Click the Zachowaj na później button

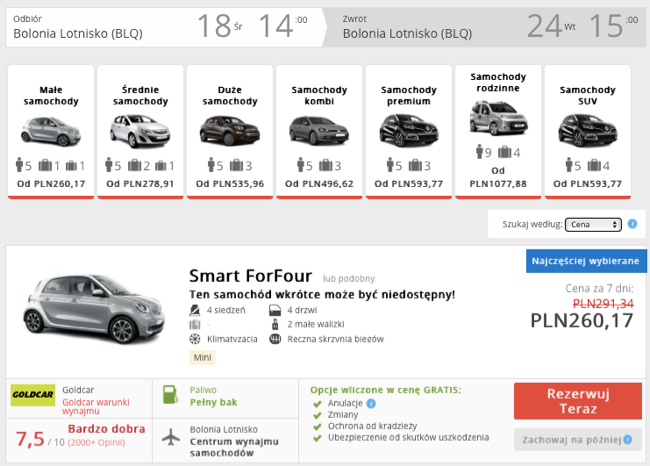(x=578, y=439)
